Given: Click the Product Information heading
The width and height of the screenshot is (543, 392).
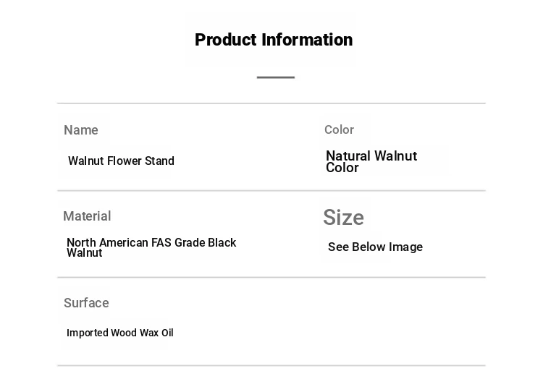Looking at the screenshot, I should [x=274, y=40].
